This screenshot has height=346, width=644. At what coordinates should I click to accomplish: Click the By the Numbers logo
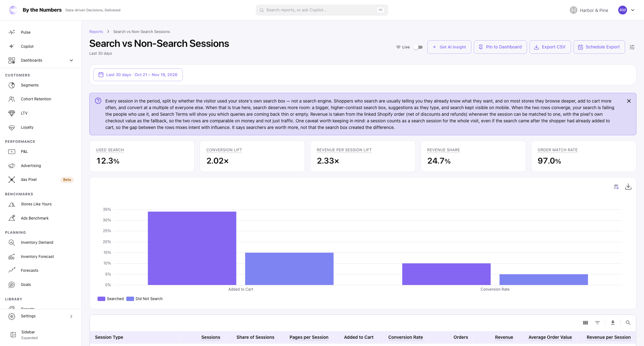[x=13, y=10]
